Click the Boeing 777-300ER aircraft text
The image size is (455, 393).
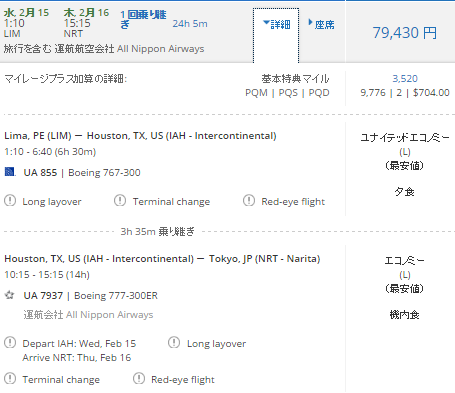(x=116, y=296)
